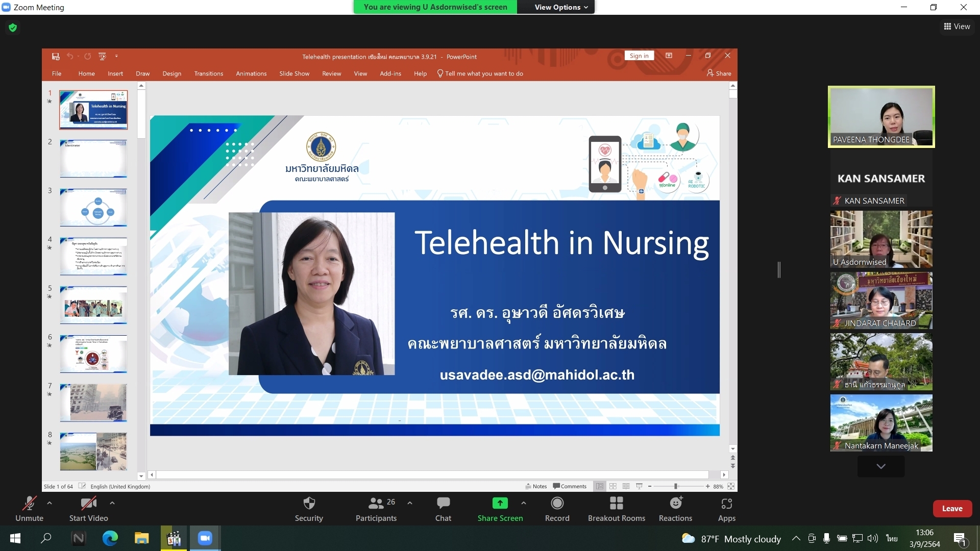The height and width of the screenshot is (551, 980).
Task: Click Share in PowerPoint
Action: pyautogui.click(x=719, y=73)
